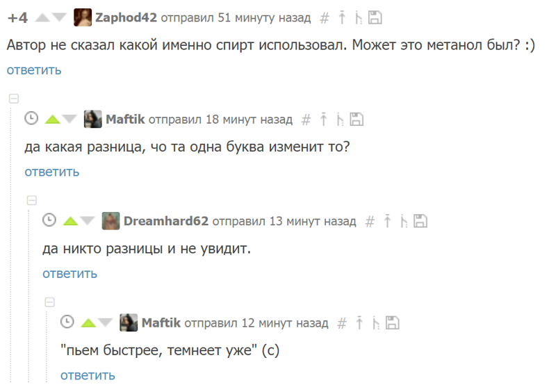Image resolution: width=556 pixels, height=392 pixels.
Task: Upvote Maftik's comment sent 18 minutes ago
Action: [x=52, y=120]
